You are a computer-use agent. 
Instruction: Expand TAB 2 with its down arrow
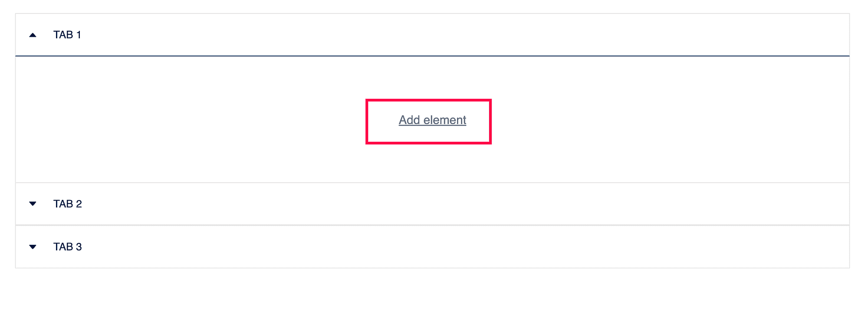[x=33, y=204]
